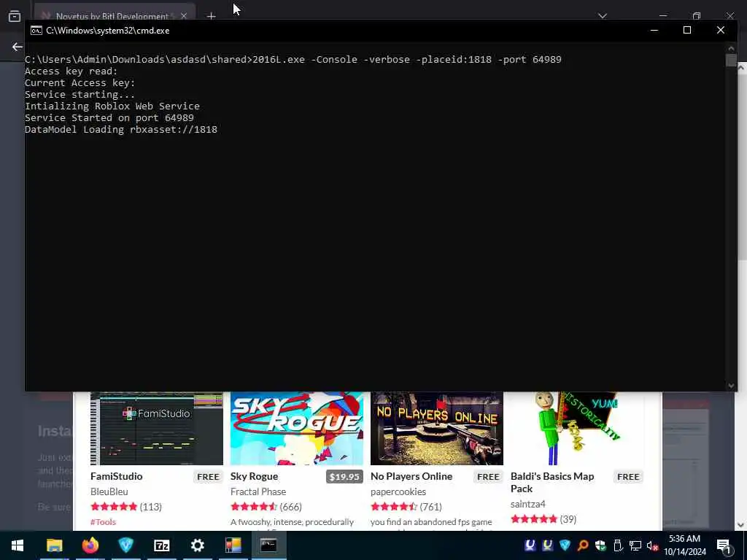Open Baldi's Basics Map Pack title link
Image resolution: width=747 pixels, height=560 pixels.
click(x=552, y=483)
